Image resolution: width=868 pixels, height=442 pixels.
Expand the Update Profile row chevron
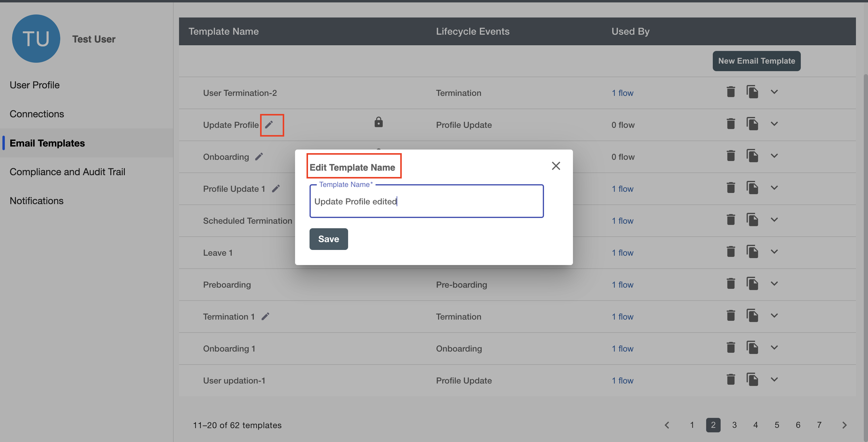pyautogui.click(x=774, y=124)
